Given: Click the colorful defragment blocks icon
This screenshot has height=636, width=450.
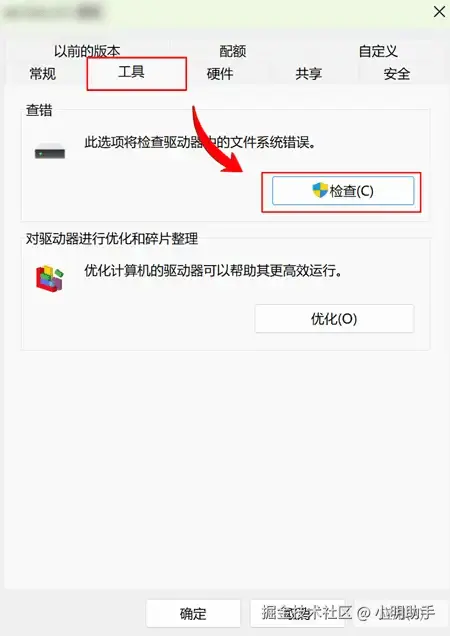Looking at the screenshot, I should (50, 278).
